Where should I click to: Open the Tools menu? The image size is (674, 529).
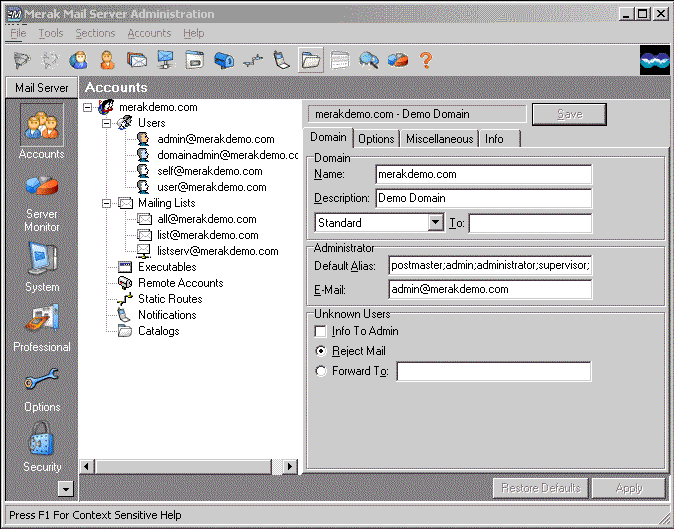51,33
